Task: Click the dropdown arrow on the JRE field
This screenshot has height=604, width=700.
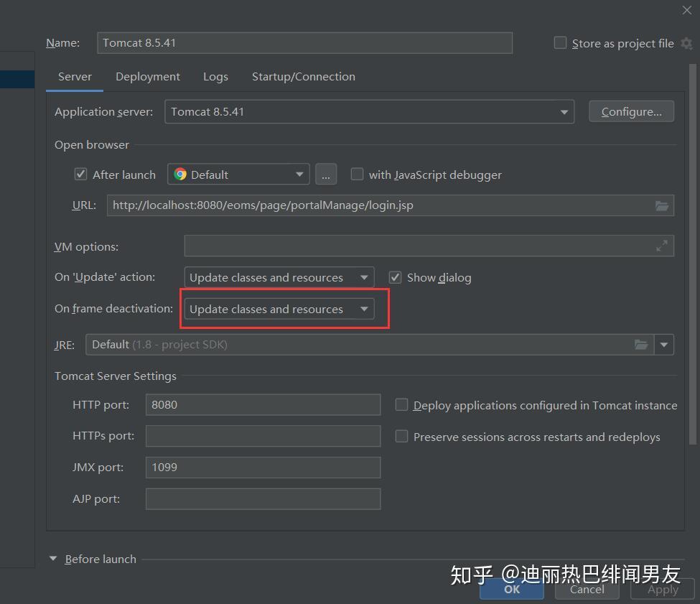Action: 664,344
